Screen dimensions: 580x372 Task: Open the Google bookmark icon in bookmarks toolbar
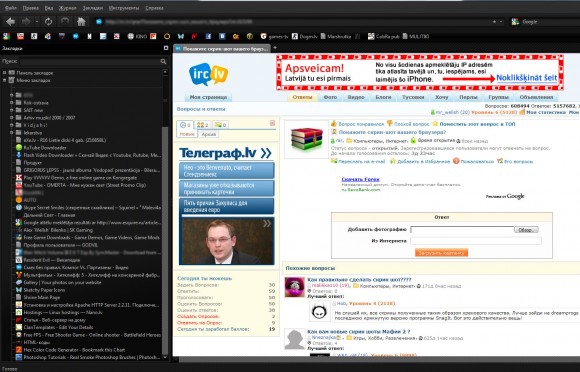[7, 36]
